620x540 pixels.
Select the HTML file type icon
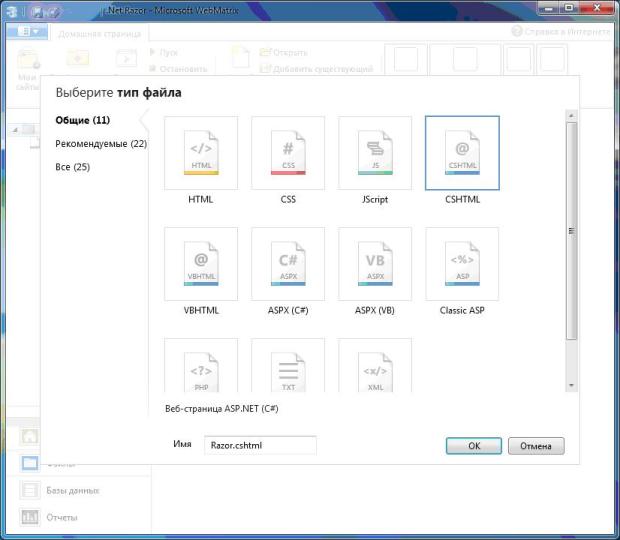click(x=201, y=153)
